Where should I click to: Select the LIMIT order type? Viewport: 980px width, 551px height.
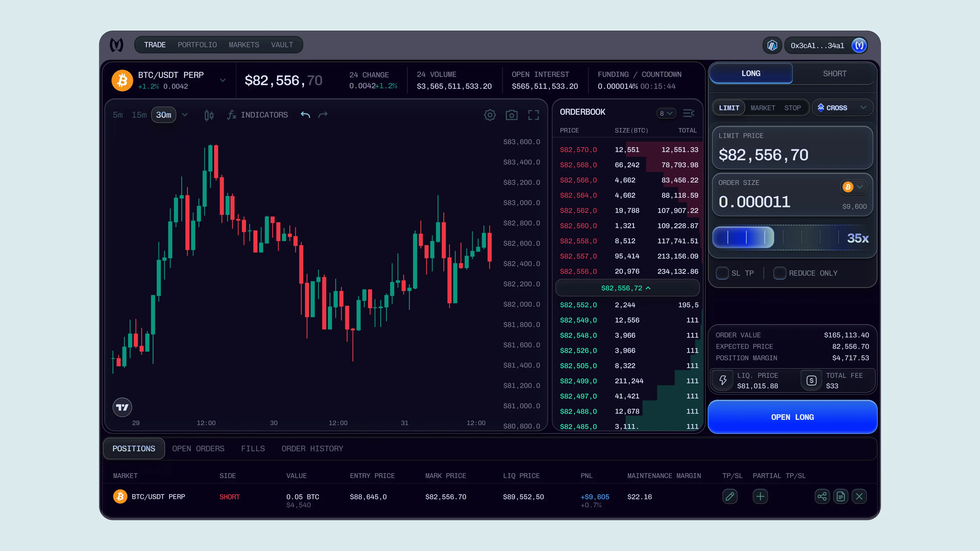point(729,108)
